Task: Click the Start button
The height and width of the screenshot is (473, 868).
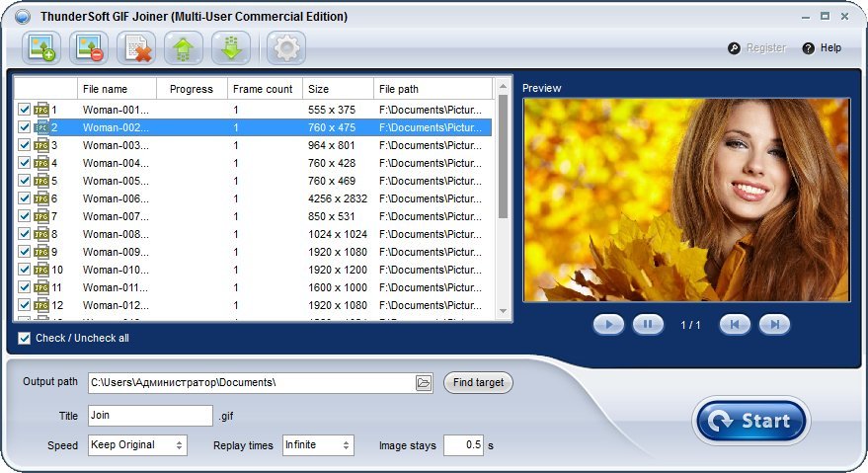Action: coord(751,421)
